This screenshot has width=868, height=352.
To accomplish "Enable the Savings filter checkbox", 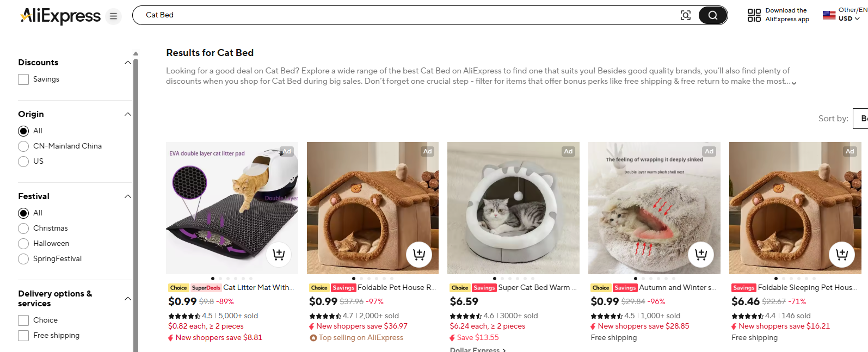I will pos(23,79).
